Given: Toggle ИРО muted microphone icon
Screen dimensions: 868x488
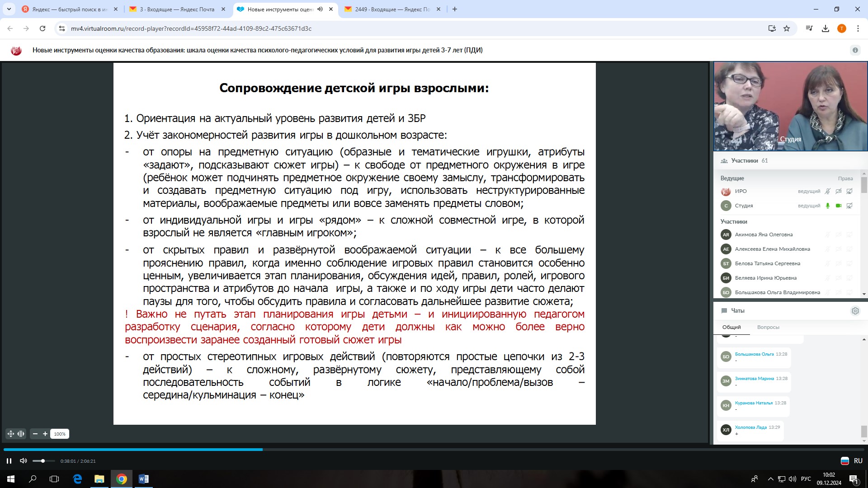Looking at the screenshot, I should (828, 191).
